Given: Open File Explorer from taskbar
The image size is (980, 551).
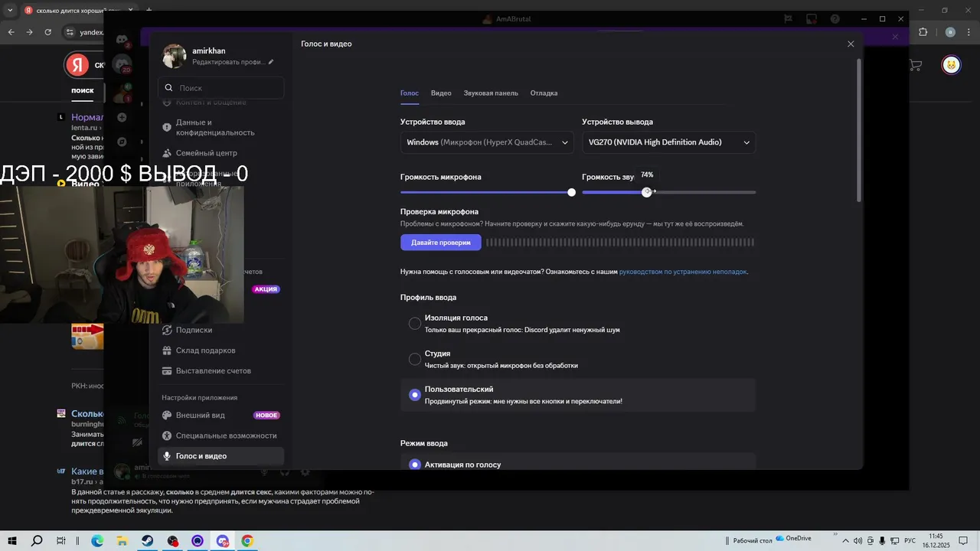Looking at the screenshot, I should [x=122, y=541].
